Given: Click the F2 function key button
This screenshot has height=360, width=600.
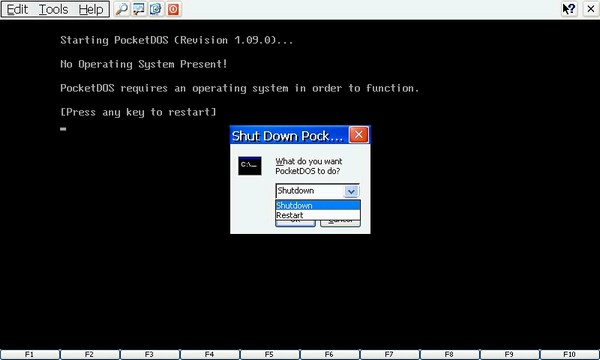Looking at the screenshot, I should click(90, 355).
